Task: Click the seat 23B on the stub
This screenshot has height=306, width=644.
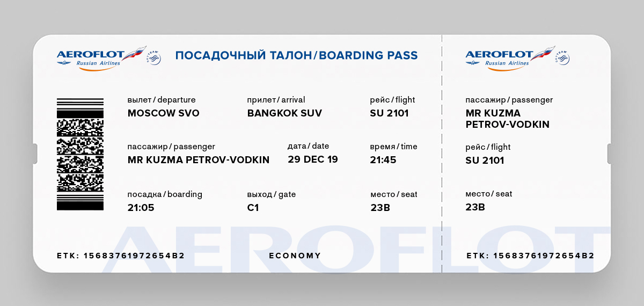Action: [x=475, y=207]
